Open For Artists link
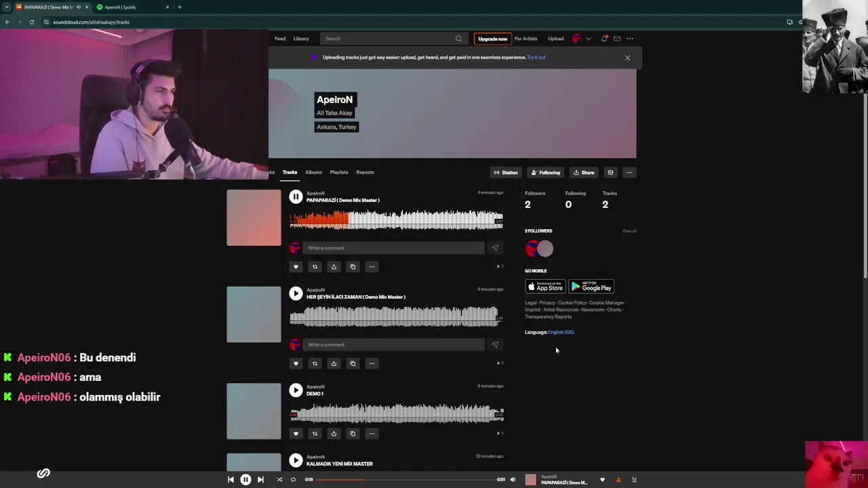 (x=526, y=39)
